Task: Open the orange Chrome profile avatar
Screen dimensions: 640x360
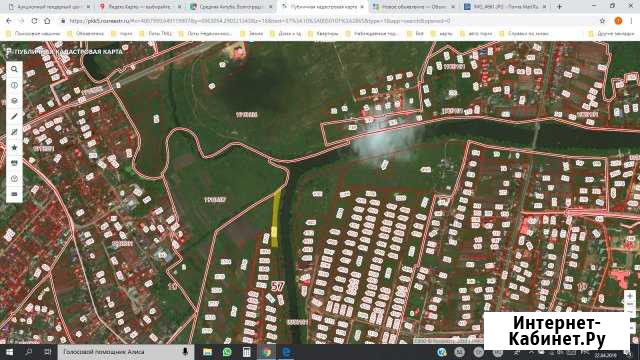Action: pyautogui.click(x=618, y=21)
